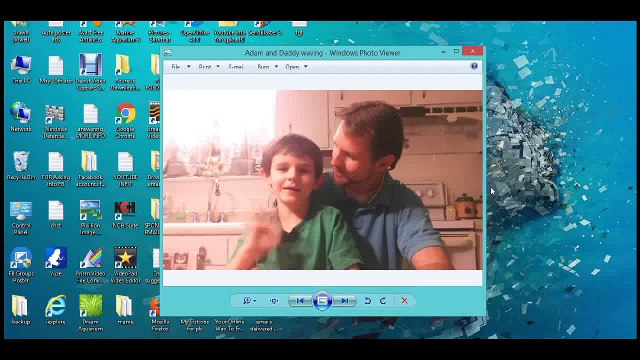The height and width of the screenshot is (360, 640).
Task: Select the VideoPad Video Editor shortcut
Action: (125, 265)
